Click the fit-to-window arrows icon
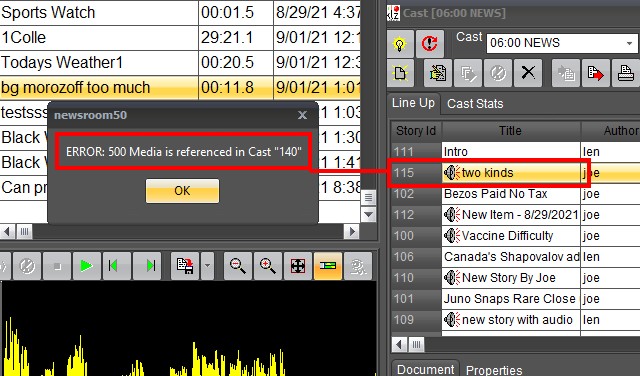Viewport: 640px width, 376px height. tap(298, 266)
